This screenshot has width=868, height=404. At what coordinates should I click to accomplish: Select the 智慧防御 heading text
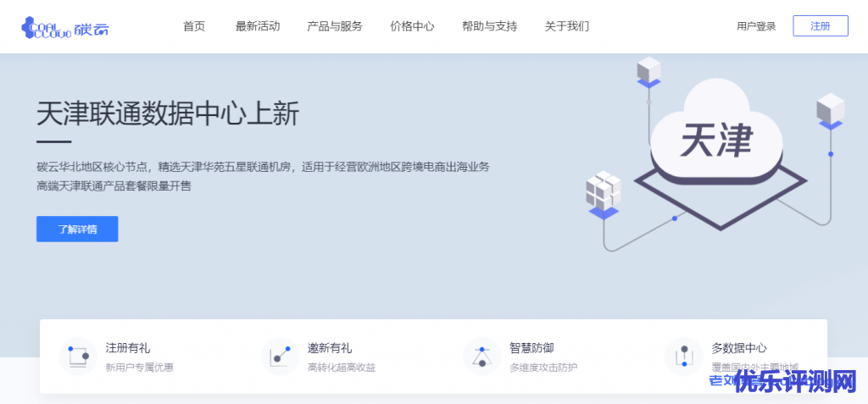(x=531, y=348)
